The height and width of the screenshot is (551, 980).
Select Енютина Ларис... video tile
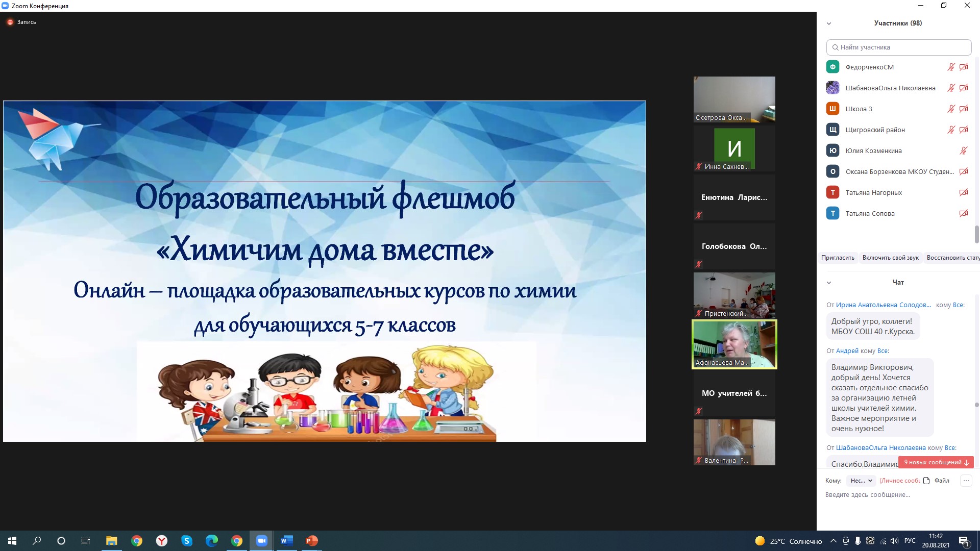tap(734, 197)
